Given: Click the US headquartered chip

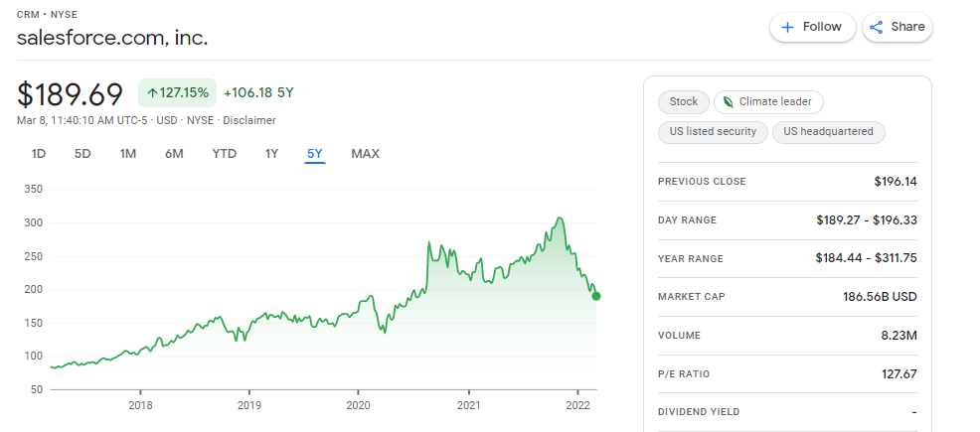Looking at the screenshot, I should coord(829,132).
